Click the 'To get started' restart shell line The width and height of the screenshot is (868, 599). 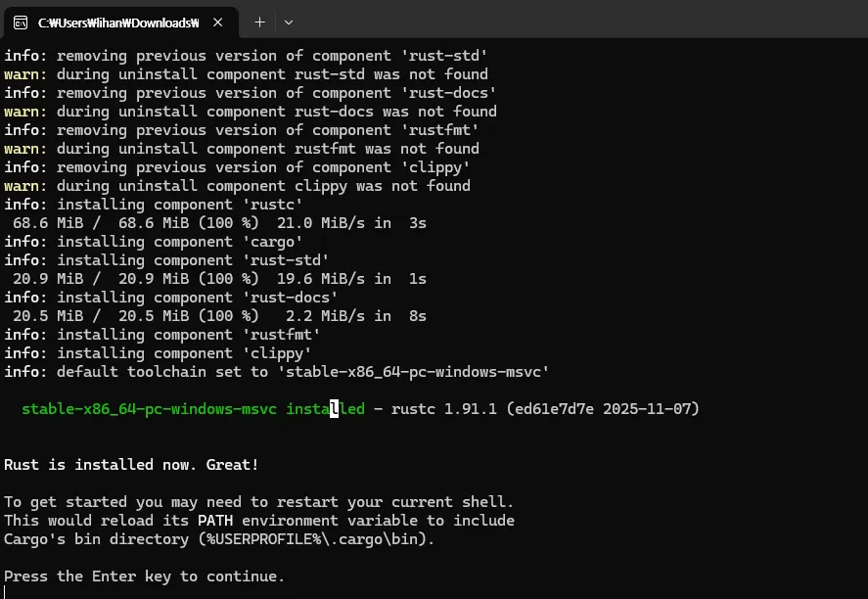[258, 502]
